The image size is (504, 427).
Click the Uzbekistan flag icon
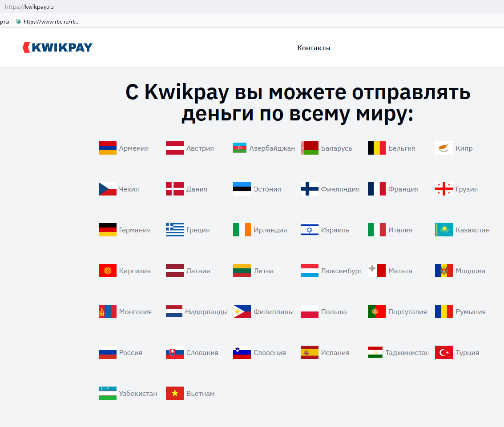click(108, 393)
